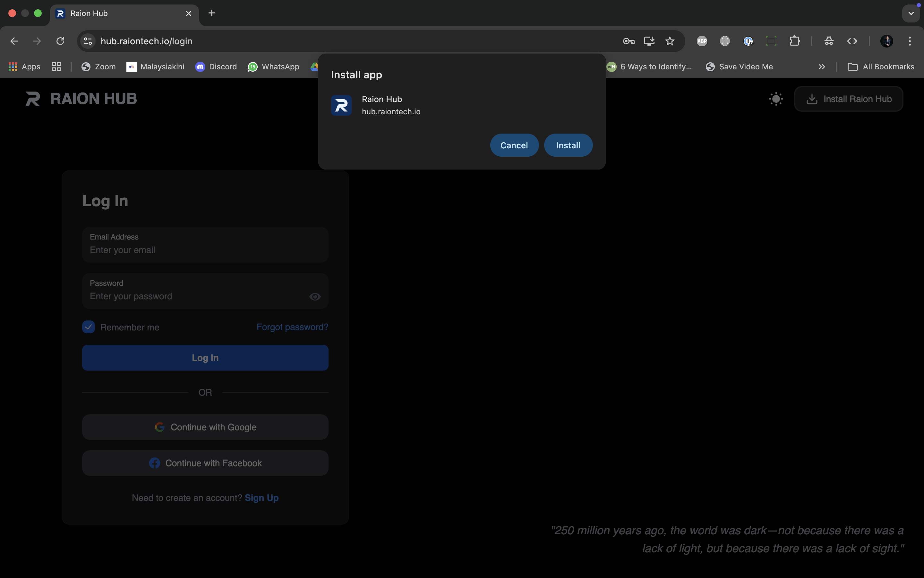Click the Install Raion Hub button
Viewport: 924px width, 578px height.
pos(848,99)
